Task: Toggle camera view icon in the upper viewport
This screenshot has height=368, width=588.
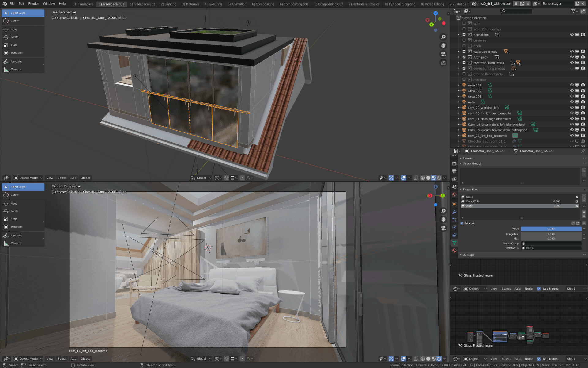Action: point(443,54)
